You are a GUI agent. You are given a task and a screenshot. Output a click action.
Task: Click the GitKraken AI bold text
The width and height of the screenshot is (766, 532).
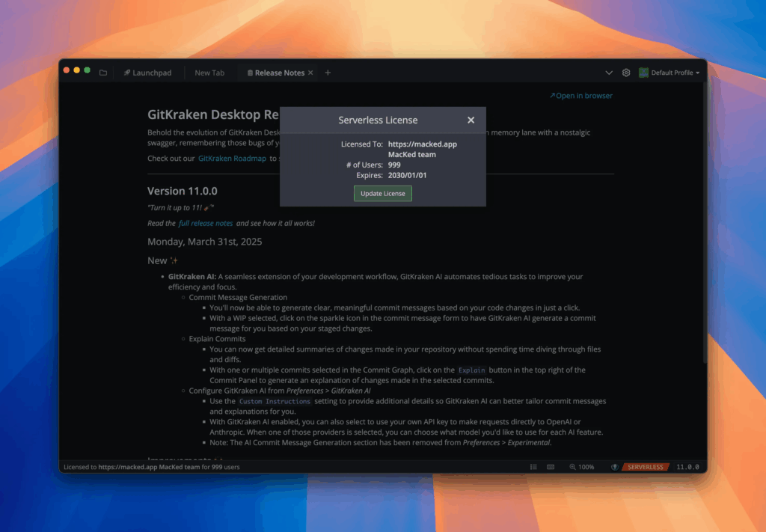[x=192, y=277]
